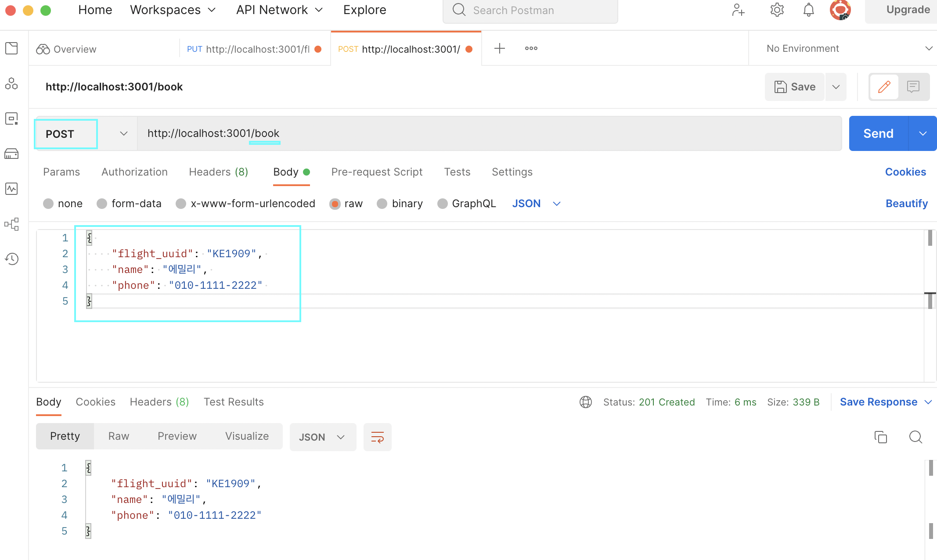Viewport: 937px width, 560px height.
Task: Choose the x-www-form-urlencoded radio button
Action: 181,204
